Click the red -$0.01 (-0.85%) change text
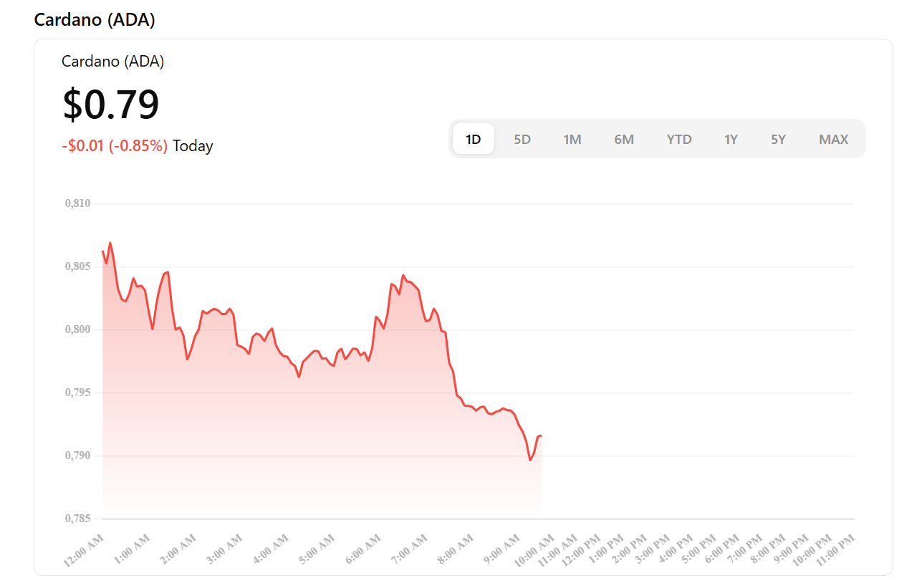 tap(115, 146)
